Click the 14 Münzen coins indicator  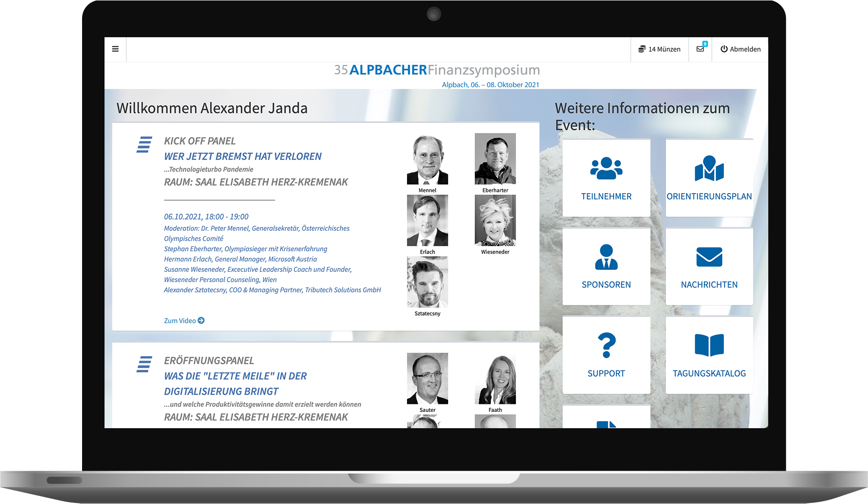click(659, 49)
